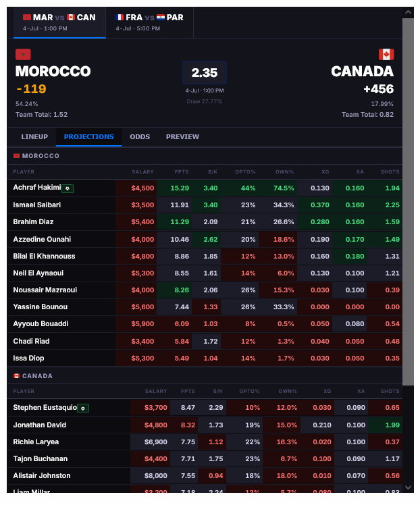
Task: Click the small Canada flag in the section header
Action: tap(16, 376)
